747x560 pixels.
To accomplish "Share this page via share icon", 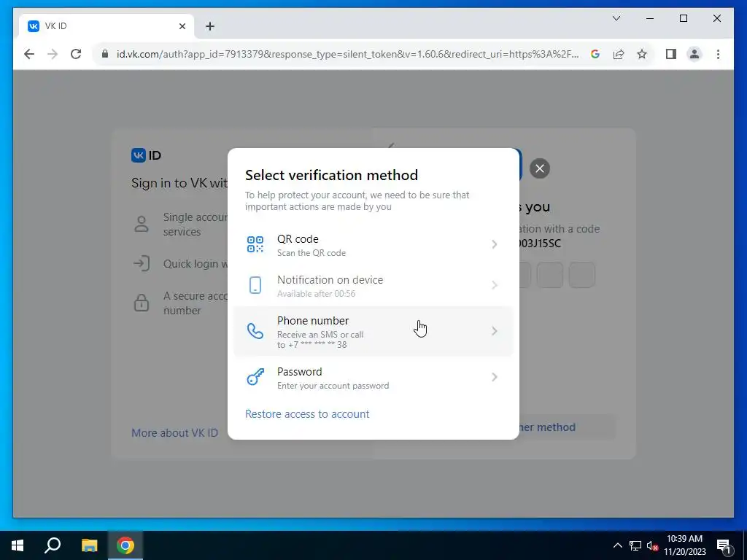I will point(619,54).
